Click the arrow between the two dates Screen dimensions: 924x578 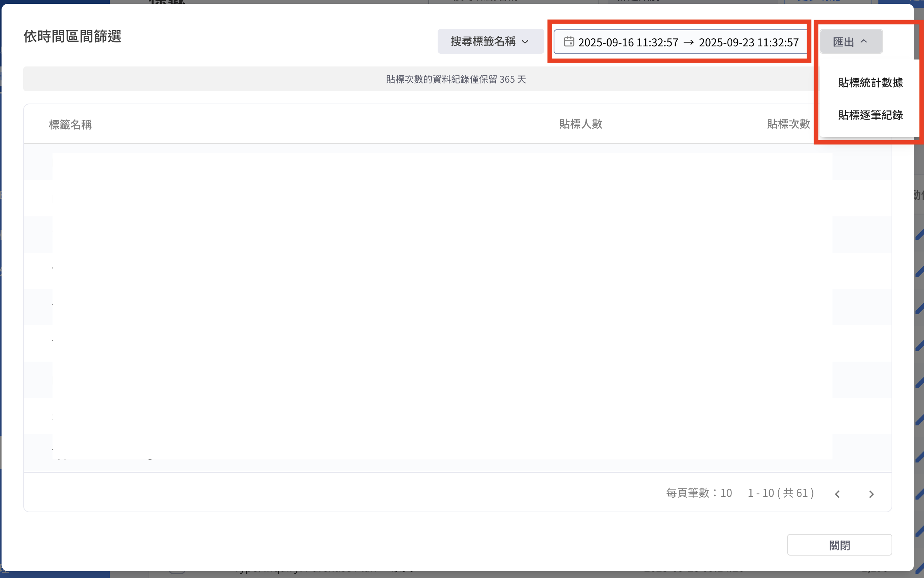coord(688,42)
